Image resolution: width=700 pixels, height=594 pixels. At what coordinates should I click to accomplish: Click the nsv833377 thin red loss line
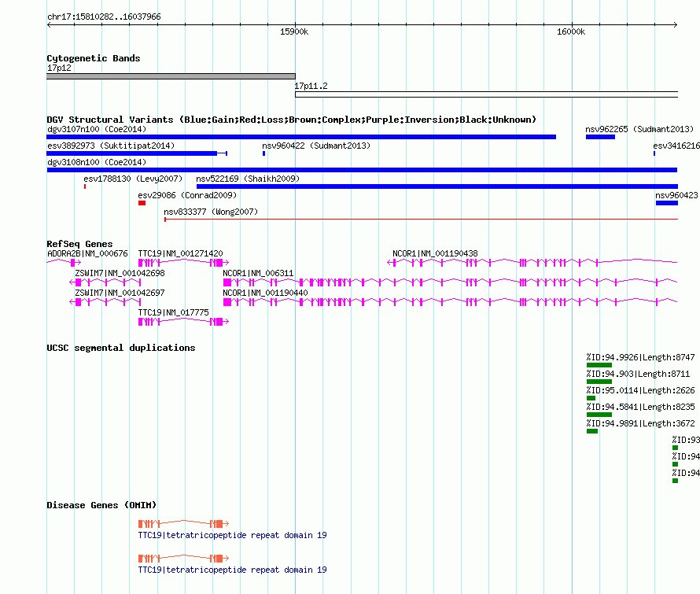421,220
